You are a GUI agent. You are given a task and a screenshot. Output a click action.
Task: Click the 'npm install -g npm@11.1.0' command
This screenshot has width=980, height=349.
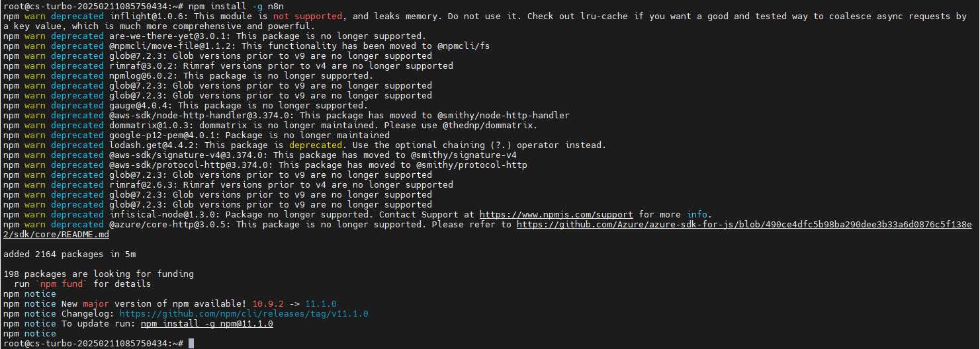pos(207,324)
